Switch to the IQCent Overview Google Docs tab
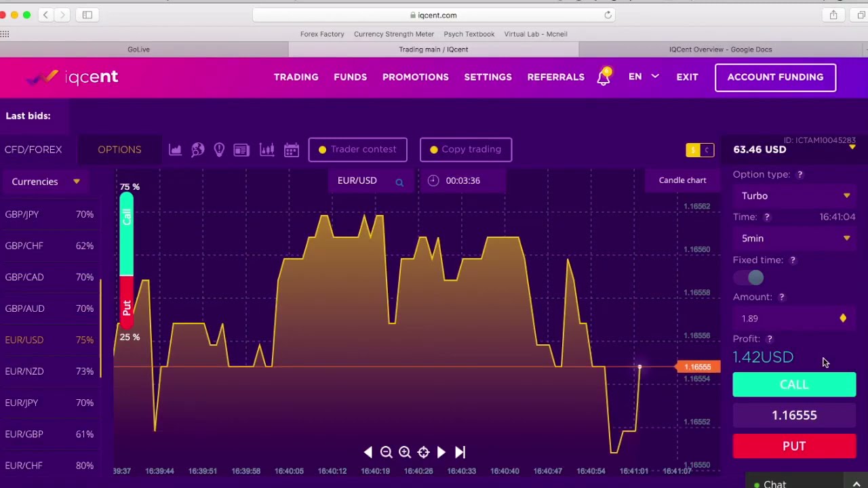The image size is (868, 488). click(721, 49)
